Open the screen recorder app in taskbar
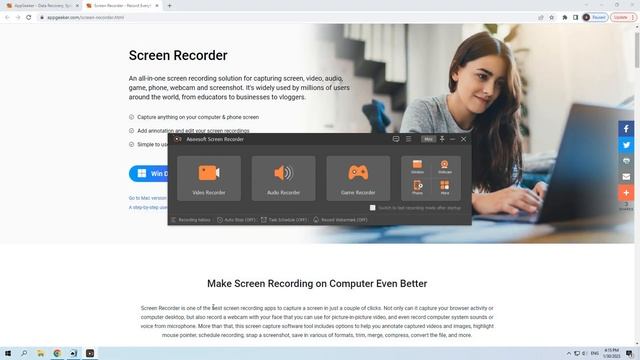The height and width of the screenshot is (360, 640). click(x=90, y=353)
